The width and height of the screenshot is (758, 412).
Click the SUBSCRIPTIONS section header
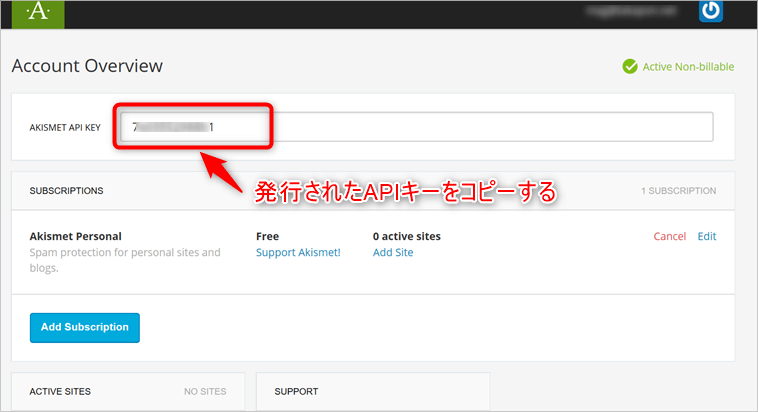[67, 190]
